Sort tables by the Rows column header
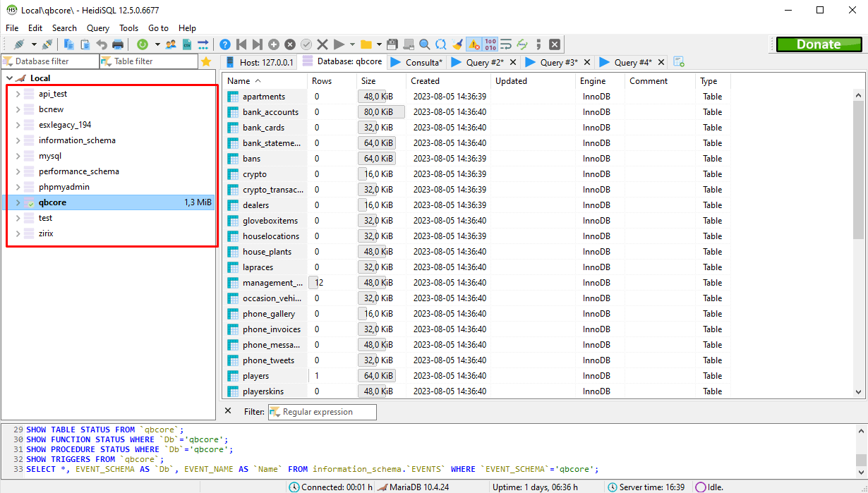The height and width of the screenshot is (493, 868). tap(331, 81)
